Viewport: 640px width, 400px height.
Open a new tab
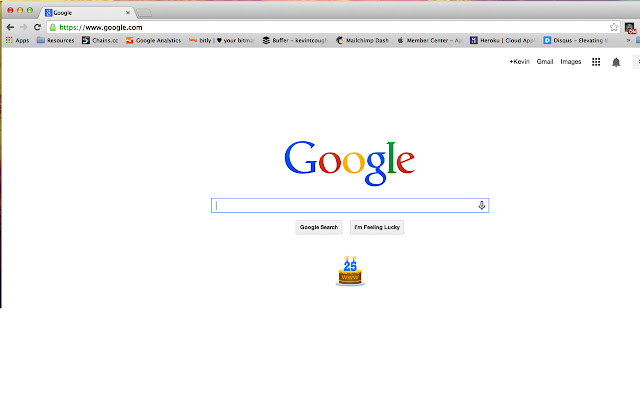point(144,13)
